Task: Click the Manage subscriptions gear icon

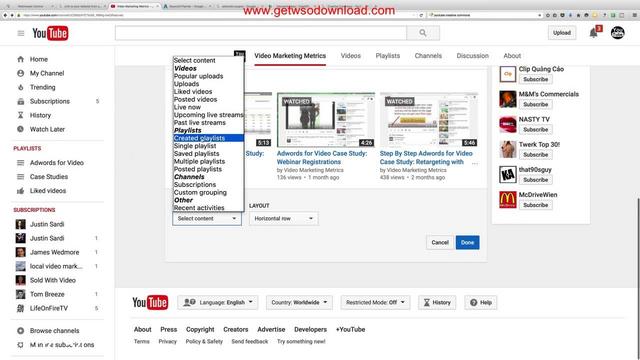Action: (x=20, y=345)
